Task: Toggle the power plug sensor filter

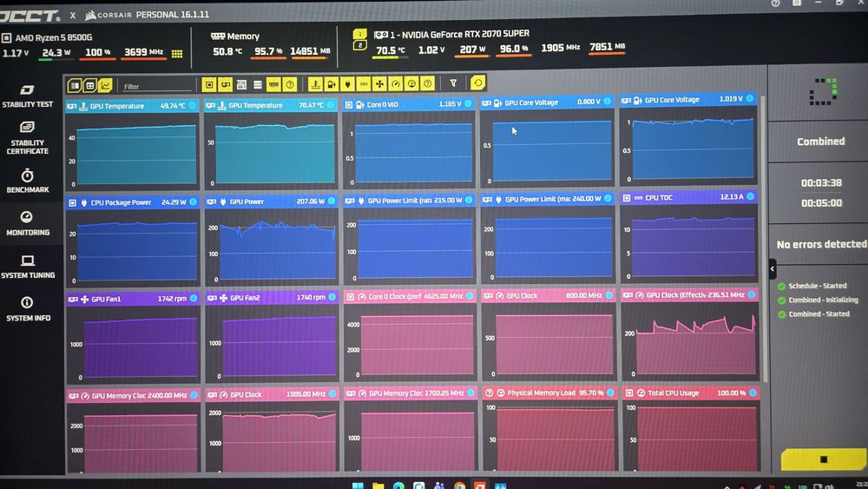Action: click(x=347, y=83)
